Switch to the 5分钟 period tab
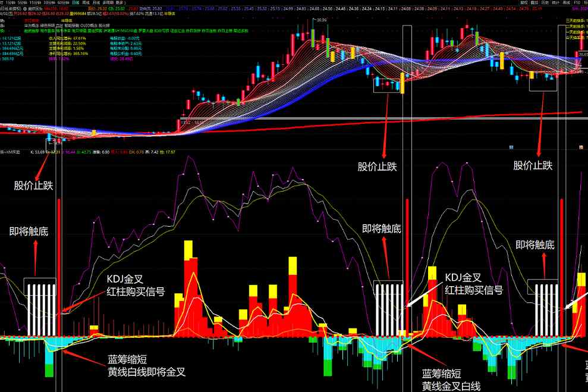 pos(23,2)
